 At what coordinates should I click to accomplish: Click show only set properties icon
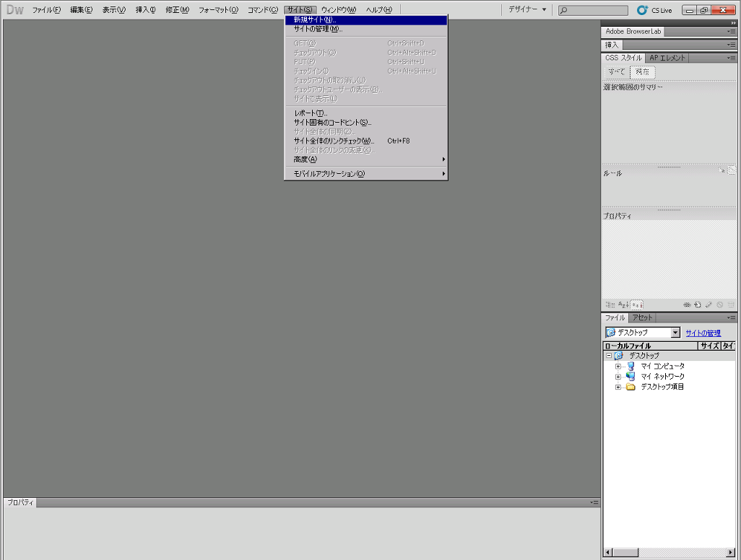coord(637,305)
